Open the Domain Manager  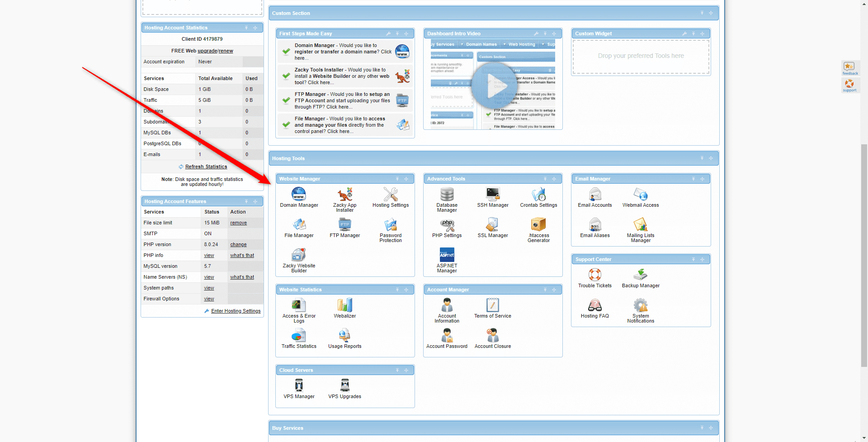(299, 198)
